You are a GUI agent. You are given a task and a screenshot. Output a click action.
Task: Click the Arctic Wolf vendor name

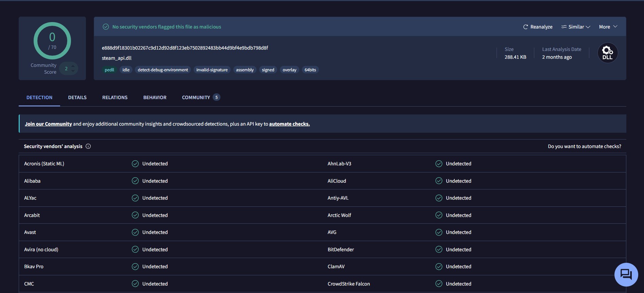point(339,215)
